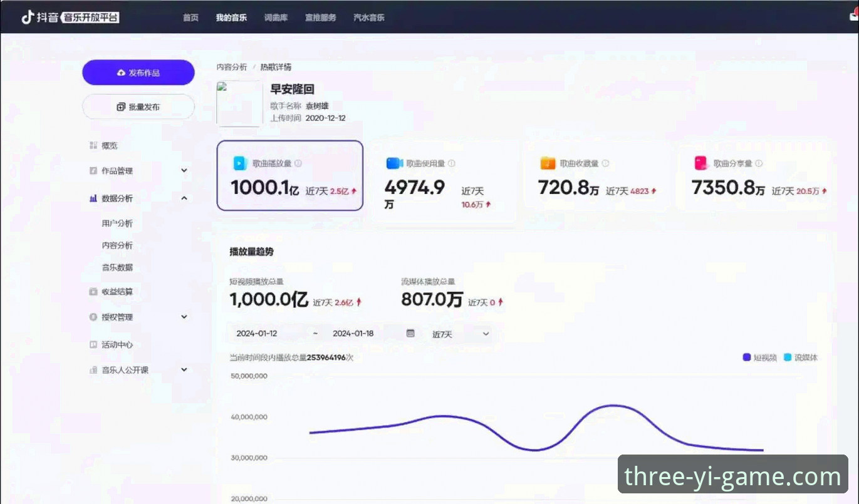Click 内容分析 breadcrumb link
Image resolution: width=859 pixels, height=504 pixels.
click(x=232, y=67)
